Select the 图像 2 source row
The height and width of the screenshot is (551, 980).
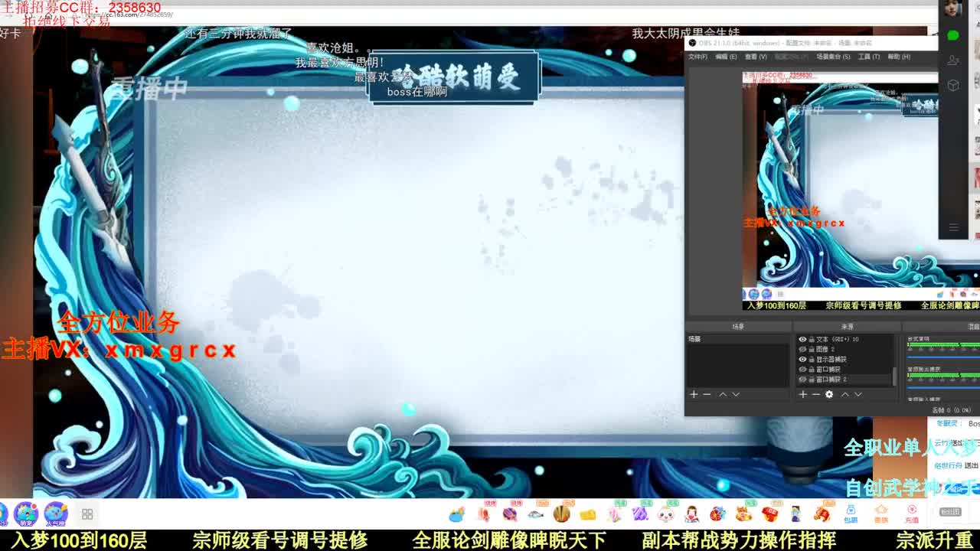pyautogui.click(x=844, y=349)
